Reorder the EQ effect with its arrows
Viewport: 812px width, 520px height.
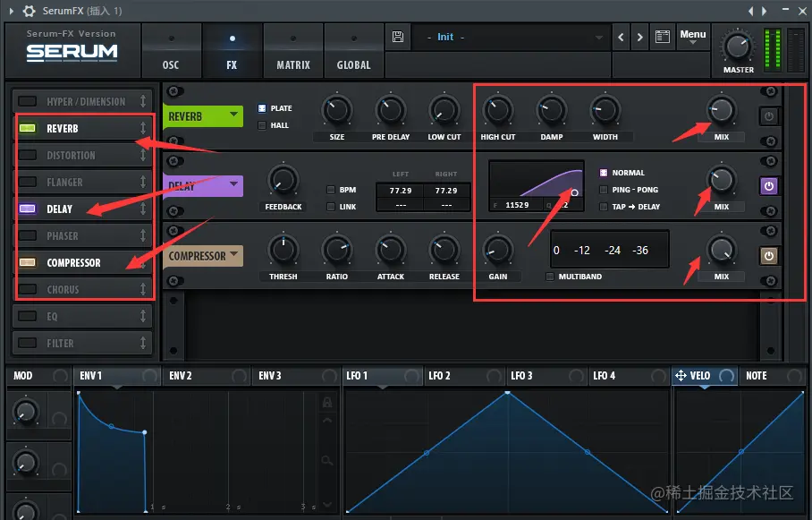pos(143,316)
